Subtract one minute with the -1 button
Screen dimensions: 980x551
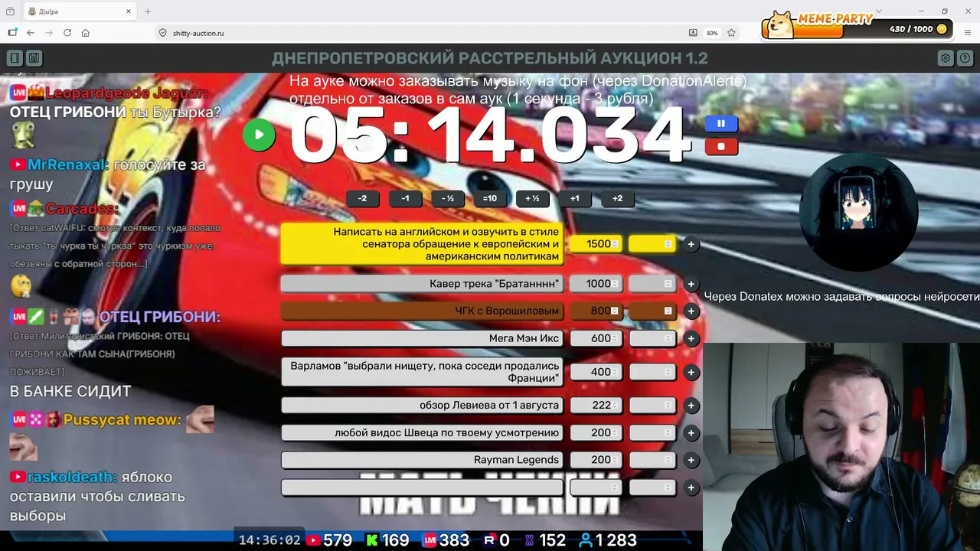coord(405,198)
